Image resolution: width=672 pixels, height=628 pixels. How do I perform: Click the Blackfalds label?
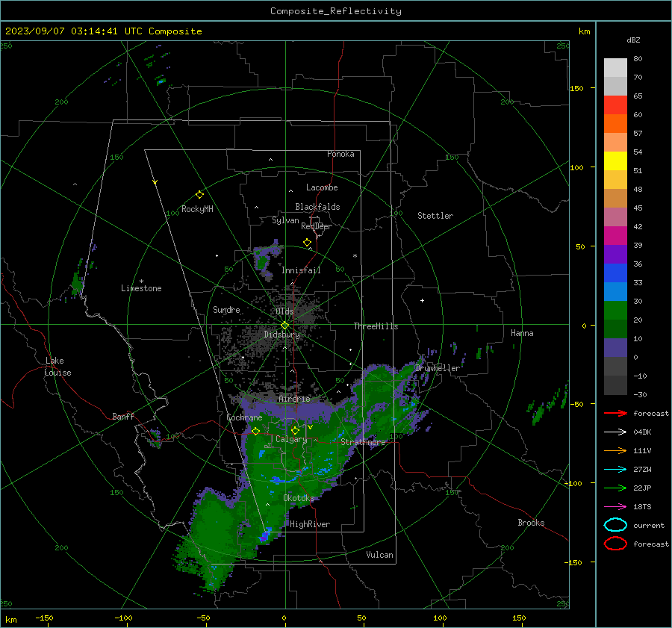[317, 207]
